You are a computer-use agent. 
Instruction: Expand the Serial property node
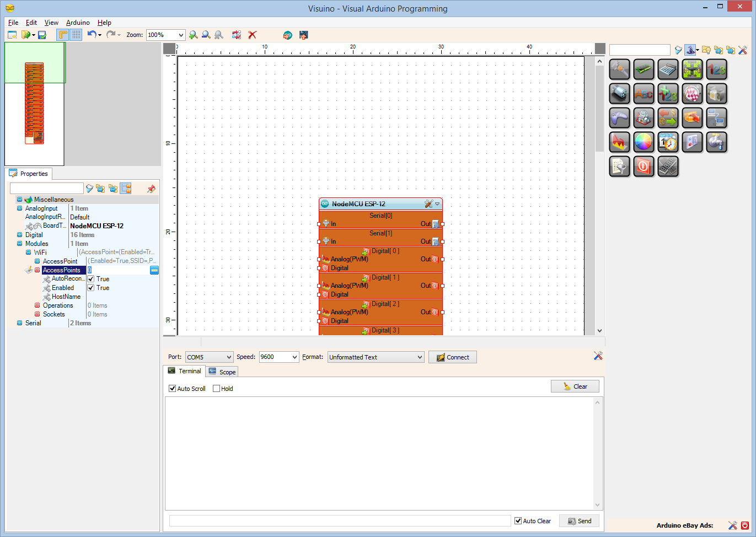tap(20, 323)
